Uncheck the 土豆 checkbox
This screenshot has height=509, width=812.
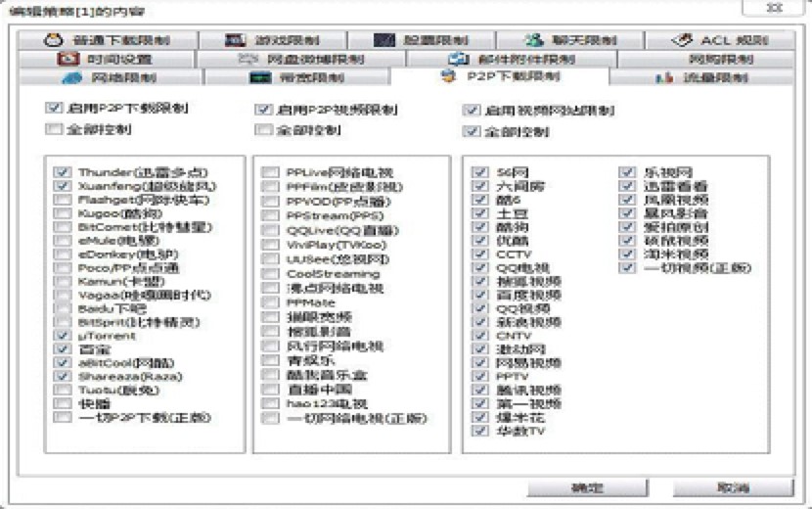tap(480, 213)
